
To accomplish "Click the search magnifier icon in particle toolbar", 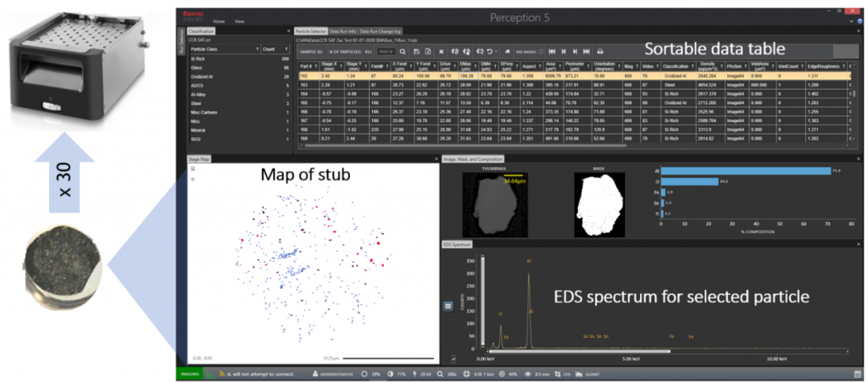I will (x=403, y=51).
